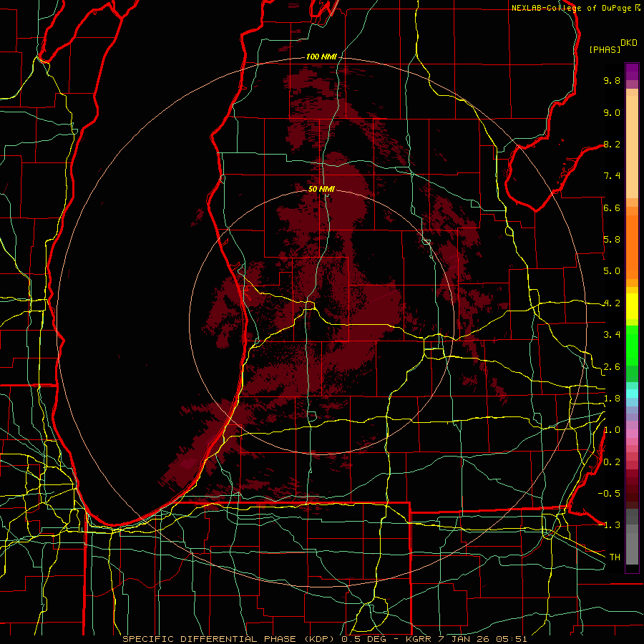Click the [PHAS] units label

[x=605, y=49]
